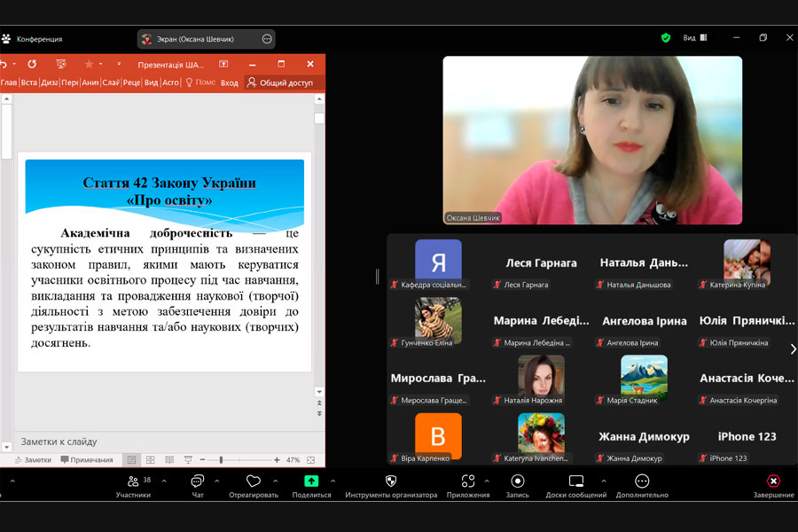Open the Чат chat panel
Image resolution: width=798 pixels, height=532 pixels.
click(198, 481)
